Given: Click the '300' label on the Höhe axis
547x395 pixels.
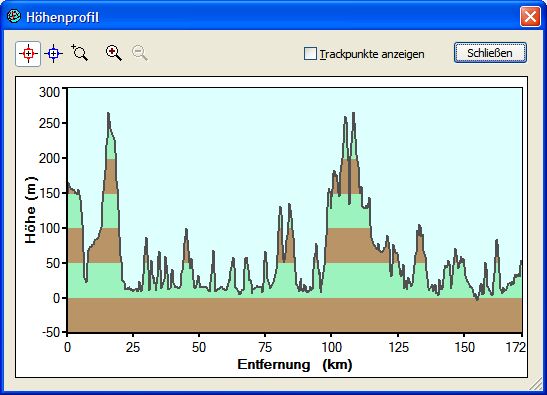Looking at the screenshot, I should tap(50, 92).
